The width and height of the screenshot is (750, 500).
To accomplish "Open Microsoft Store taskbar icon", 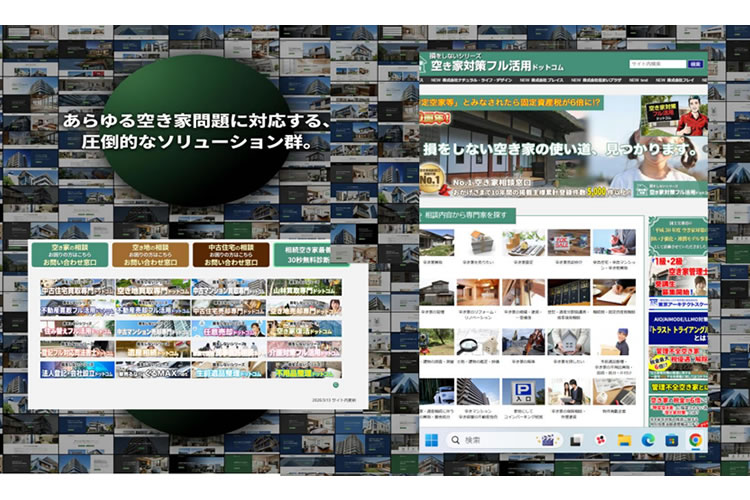I will click(672, 440).
